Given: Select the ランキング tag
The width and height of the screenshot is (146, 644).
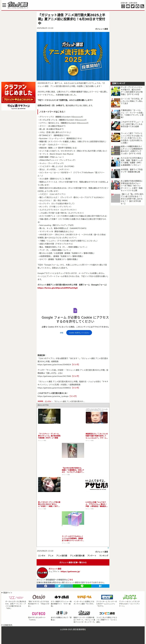Looking at the screenshot, I should pyautogui.click(x=104, y=556).
